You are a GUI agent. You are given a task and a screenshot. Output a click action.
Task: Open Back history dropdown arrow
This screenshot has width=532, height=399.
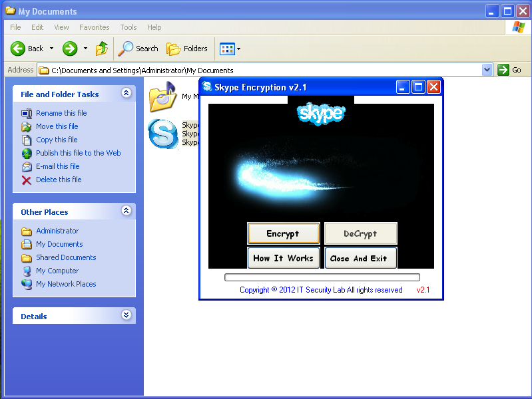[x=51, y=49]
